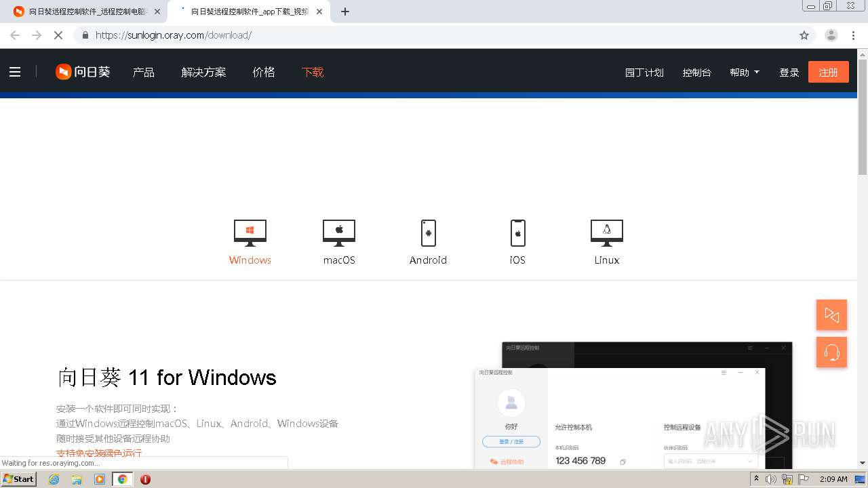Open Chrome's three-dot menu
This screenshot has width=868, height=488.
click(854, 35)
